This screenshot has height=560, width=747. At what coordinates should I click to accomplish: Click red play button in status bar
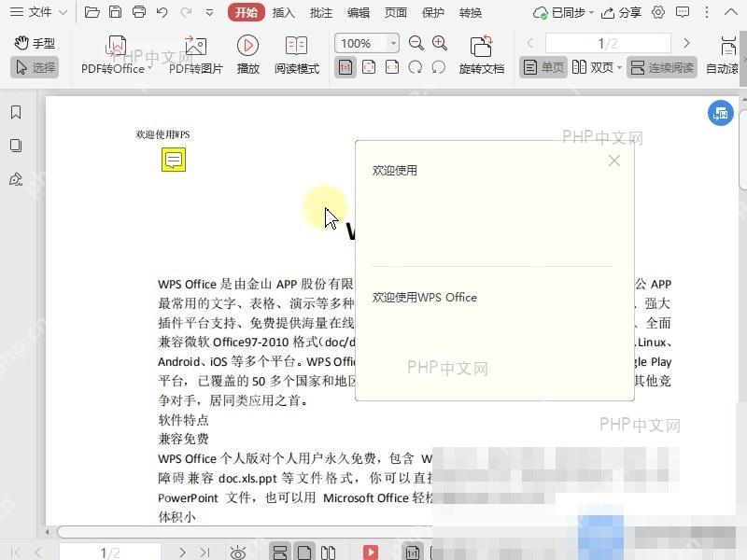(370, 553)
